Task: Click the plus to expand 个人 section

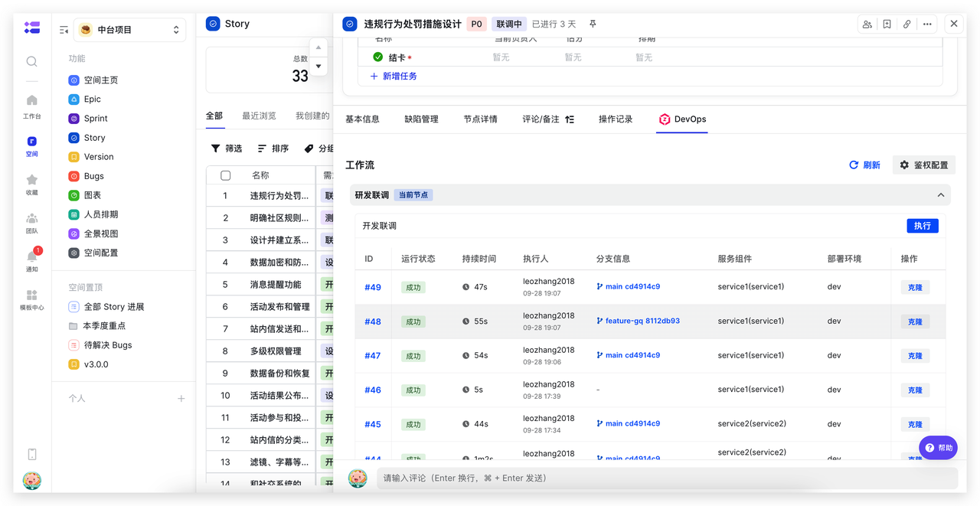Action: click(x=181, y=399)
